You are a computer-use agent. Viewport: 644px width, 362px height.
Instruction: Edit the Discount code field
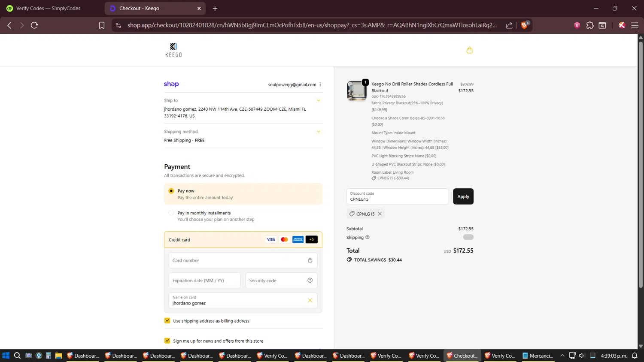point(398,196)
